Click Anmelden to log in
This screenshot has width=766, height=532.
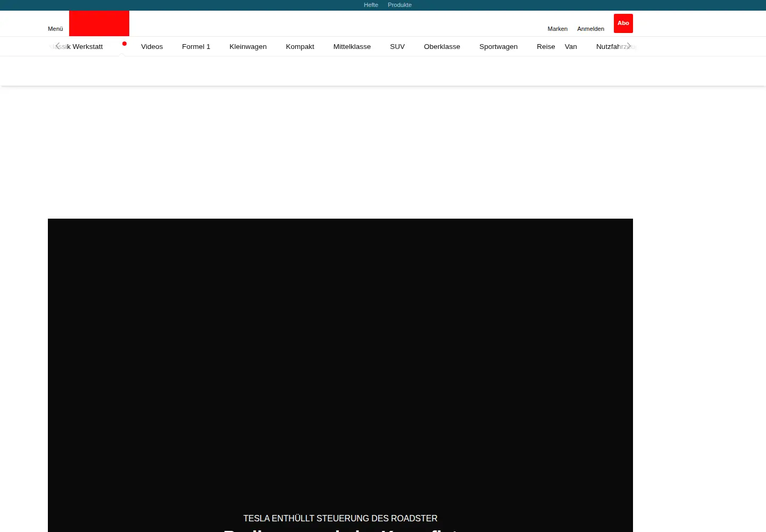(x=590, y=29)
